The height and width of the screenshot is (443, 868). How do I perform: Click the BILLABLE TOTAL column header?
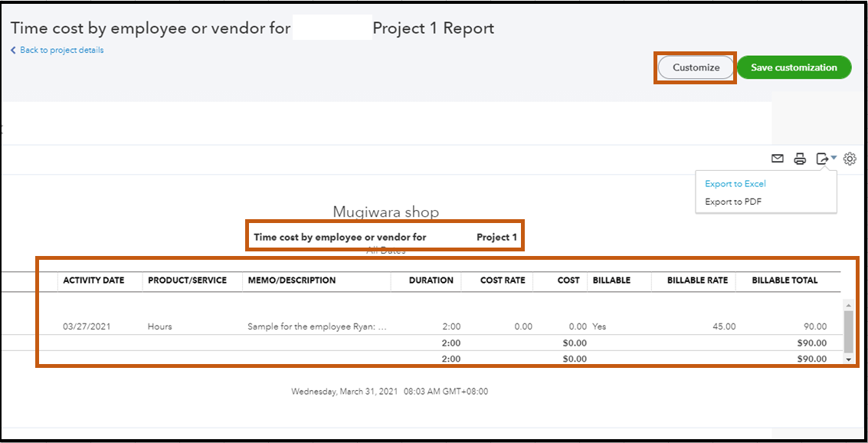(x=784, y=281)
